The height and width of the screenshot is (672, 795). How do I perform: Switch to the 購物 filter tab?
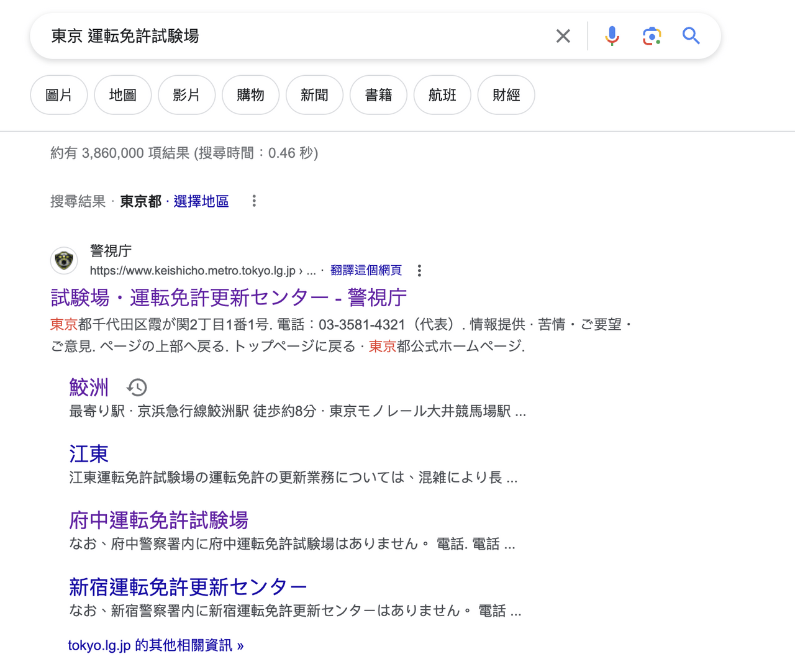[x=251, y=95]
